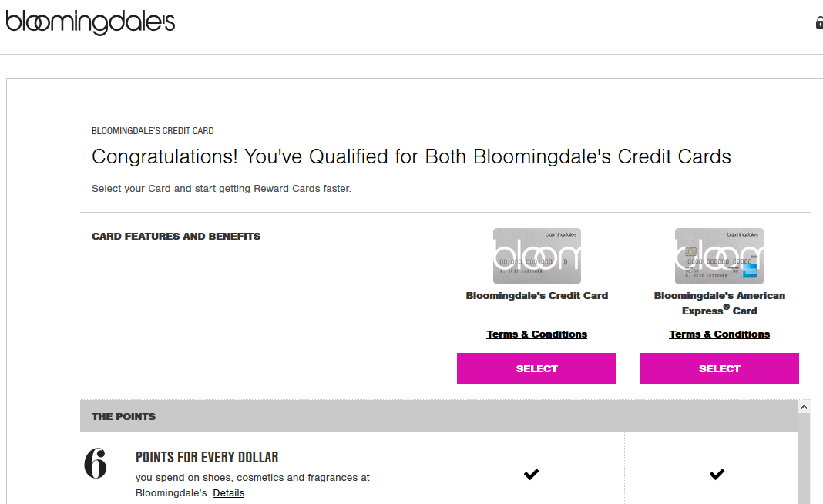The width and height of the screenshot is (823, 504).
Task: Click the Congratulations page heading
Action: tap(411, 157)
